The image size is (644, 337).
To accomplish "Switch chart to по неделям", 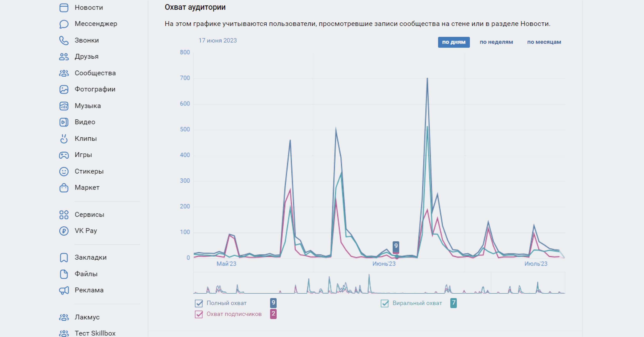I will pos(496,42).
